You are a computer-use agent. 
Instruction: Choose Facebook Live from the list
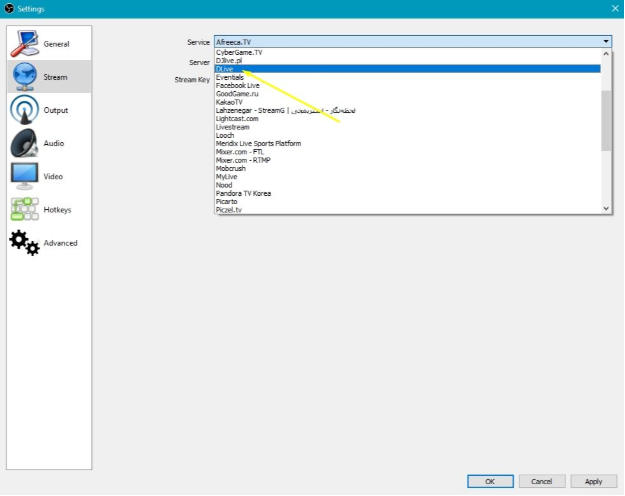407,85
